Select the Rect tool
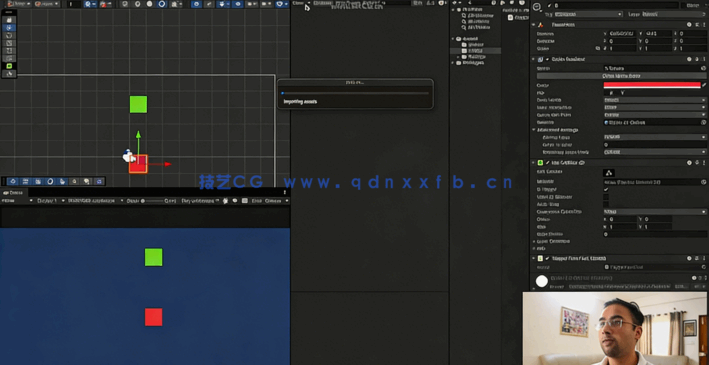This screenshot has height=365, width=709. pos(9,51)
